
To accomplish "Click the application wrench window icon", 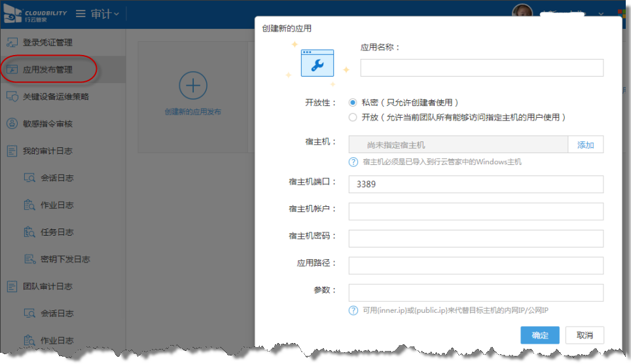I will [x=317, y=63].
